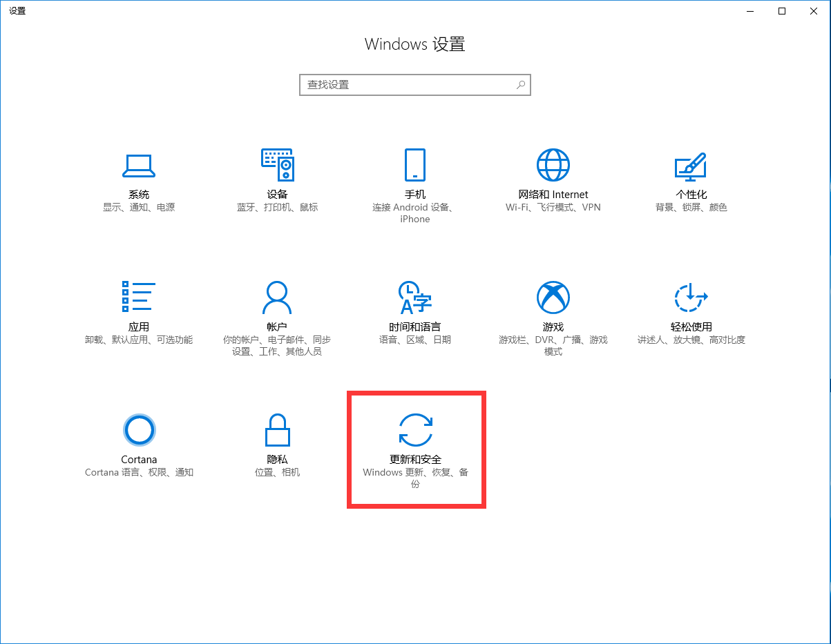Open the 设备 keyboard and speaker icon
This screenshot has height=644, width=831.
pyautogui.click(x=277, y=166)
